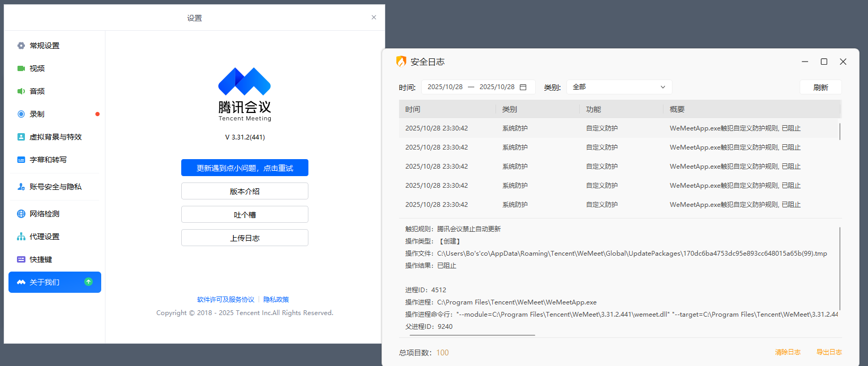Click 导出日志 to export the log

coord(829,352)
